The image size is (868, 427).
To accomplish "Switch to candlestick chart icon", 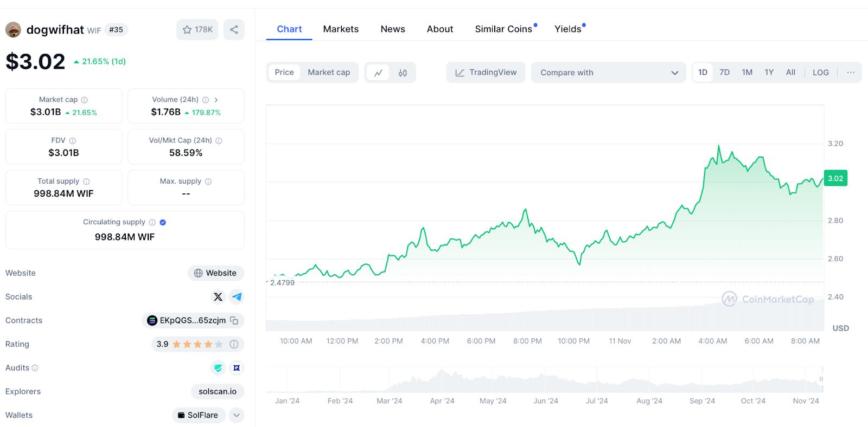I will pos(403,73).
